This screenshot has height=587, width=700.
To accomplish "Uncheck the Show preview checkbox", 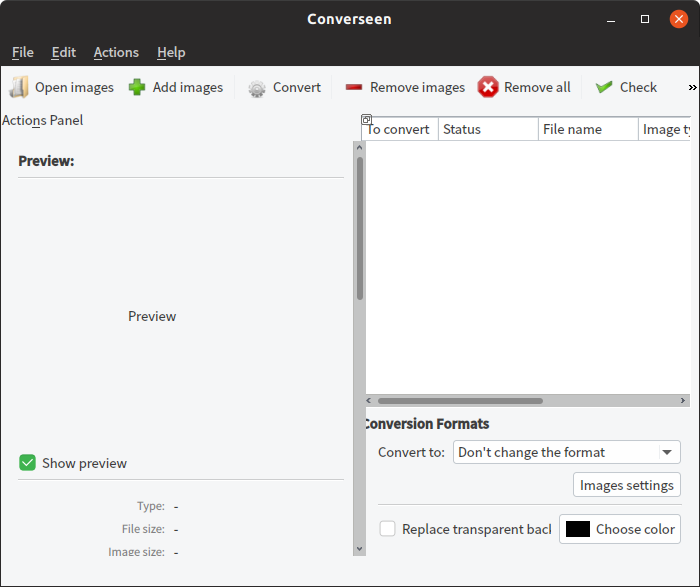I will (x=27, y=463).
